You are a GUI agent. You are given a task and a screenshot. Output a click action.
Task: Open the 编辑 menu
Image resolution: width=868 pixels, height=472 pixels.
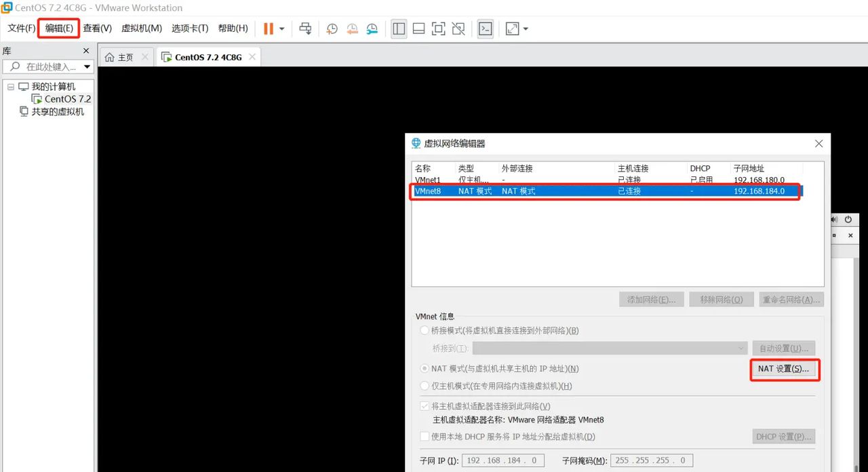click(58, 28)
